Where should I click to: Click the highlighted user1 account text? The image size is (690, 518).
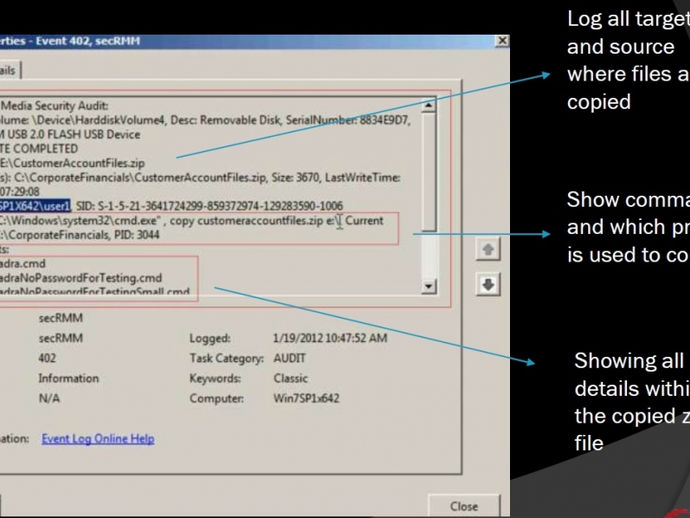(x=35, y=206)
